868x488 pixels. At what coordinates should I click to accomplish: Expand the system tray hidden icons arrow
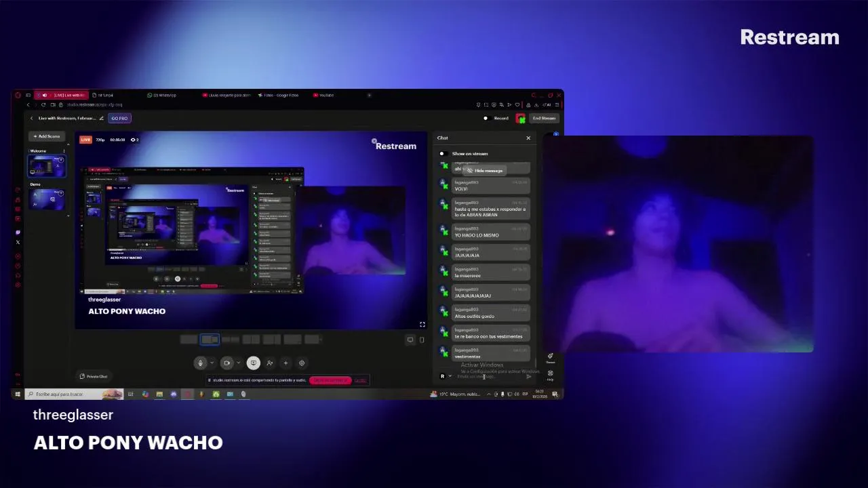tap(488, 394)
